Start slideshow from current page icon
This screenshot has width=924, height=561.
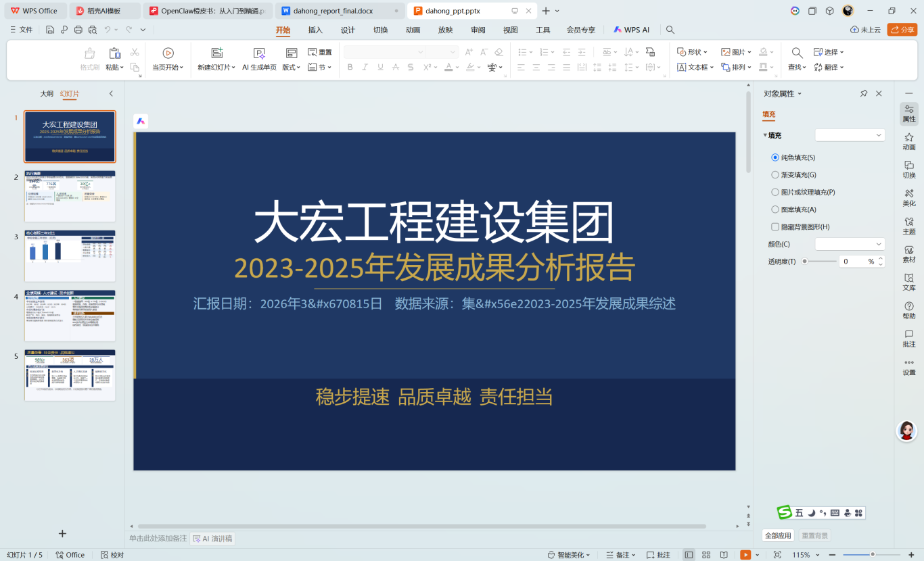[168, 53]
